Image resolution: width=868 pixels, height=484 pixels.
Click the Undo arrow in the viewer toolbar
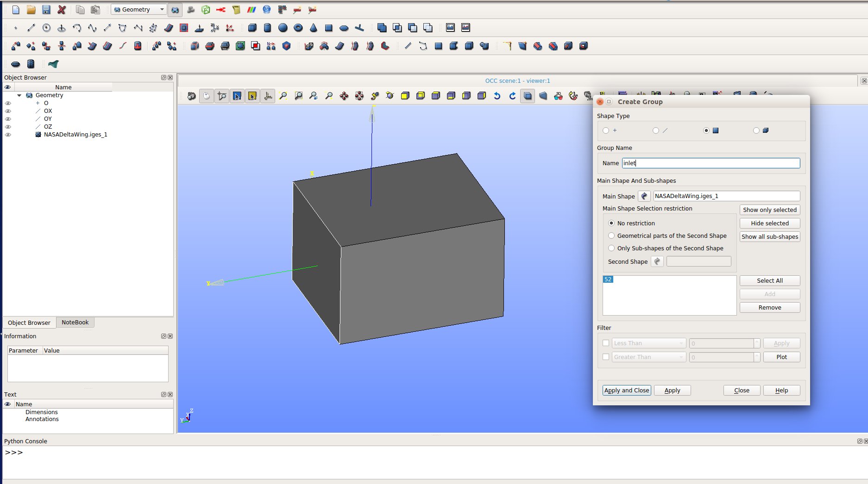coord(497,96)
